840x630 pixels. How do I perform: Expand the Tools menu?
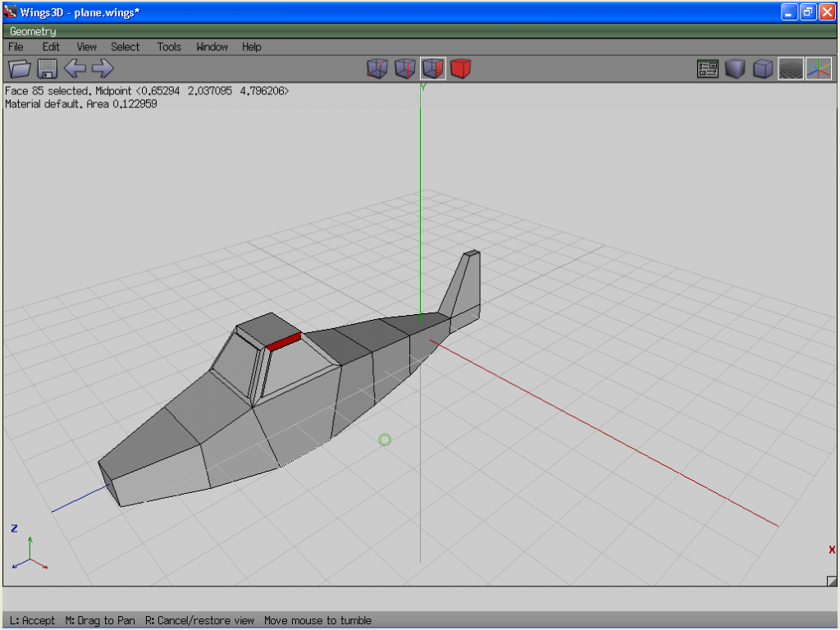(169, 47)
